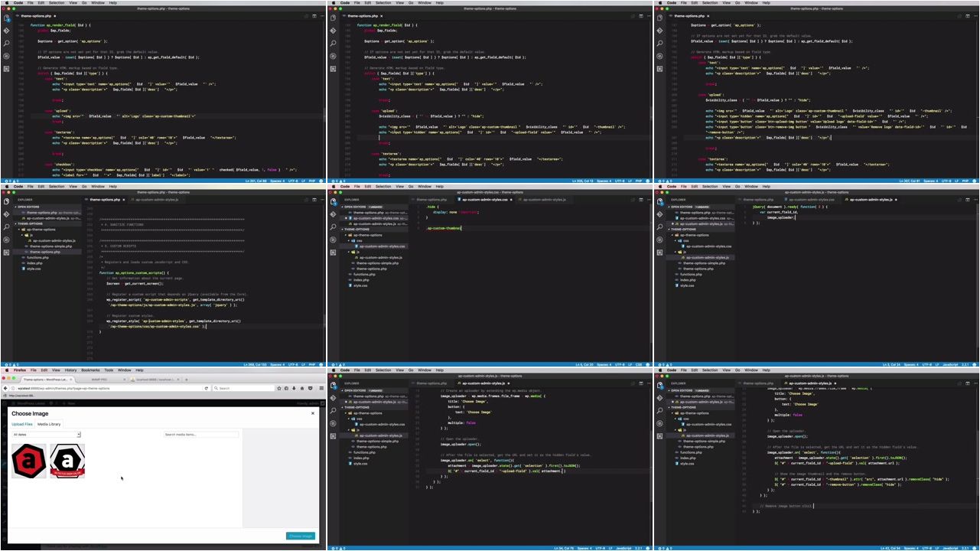Click the 'Ln 269, Col 133' status entry
Screen dimensions: 980x551
point(255,364)
